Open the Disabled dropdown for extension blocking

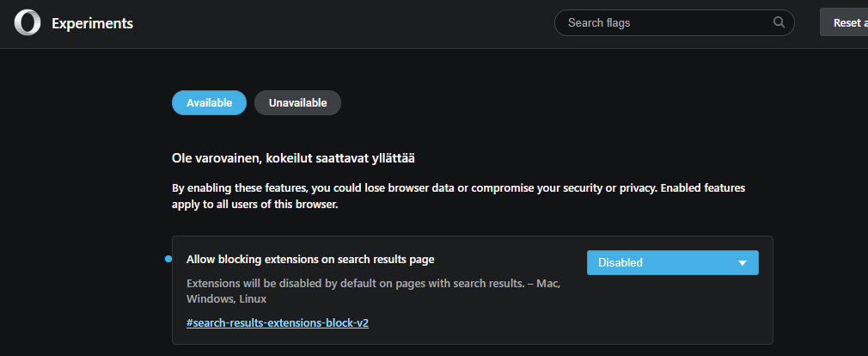[x=672, y=262]
